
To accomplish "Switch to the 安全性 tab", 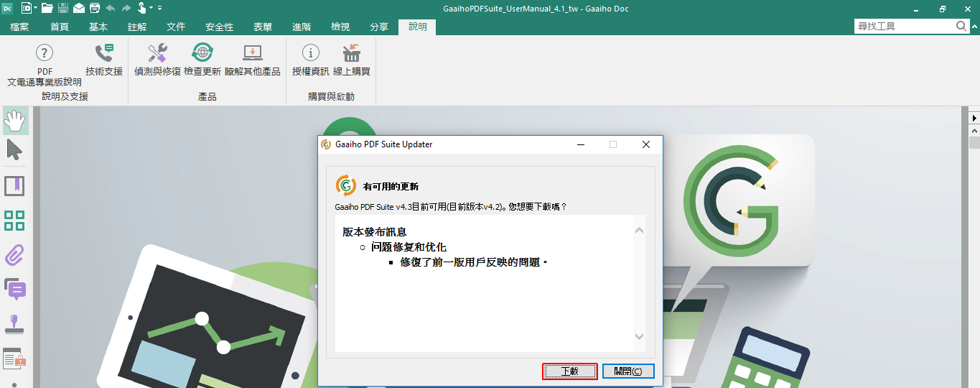I will [219, 27].
